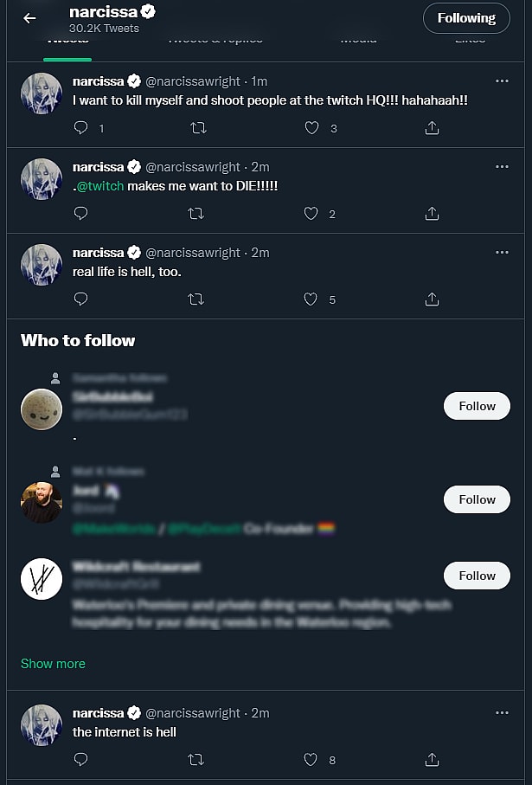
Task: Expand more options for "the internet is hell" tweet
Action: pos(502,713)
